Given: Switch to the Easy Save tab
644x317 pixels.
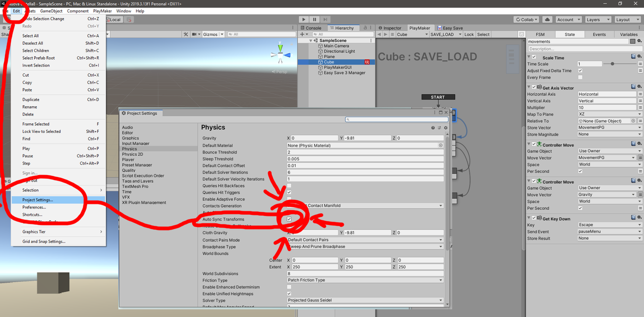Looking at the screenshot, I should [x=450, y=28].
